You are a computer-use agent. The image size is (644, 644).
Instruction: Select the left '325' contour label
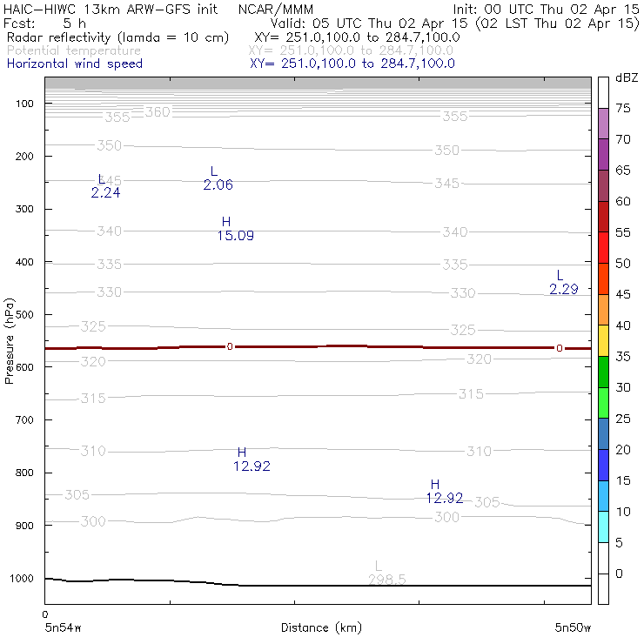coord(93,326)
